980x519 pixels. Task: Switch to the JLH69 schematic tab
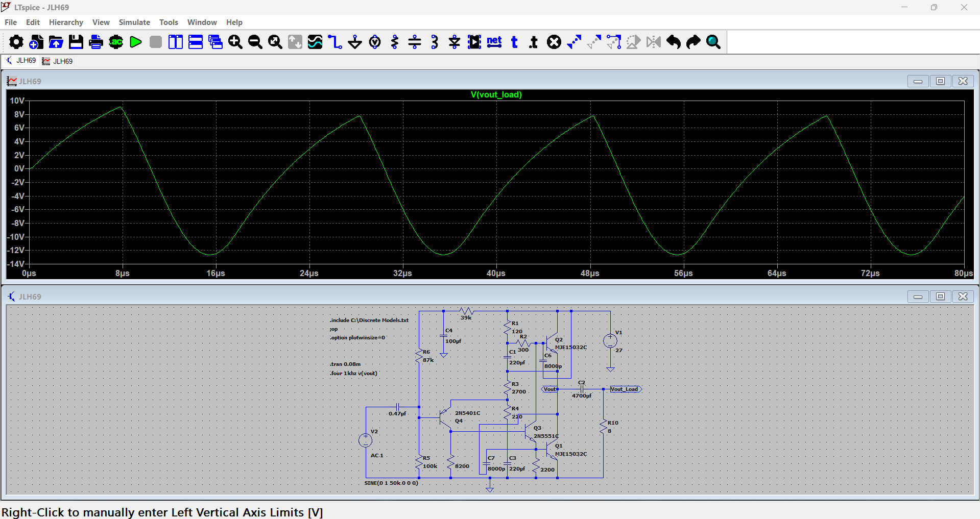20,61
